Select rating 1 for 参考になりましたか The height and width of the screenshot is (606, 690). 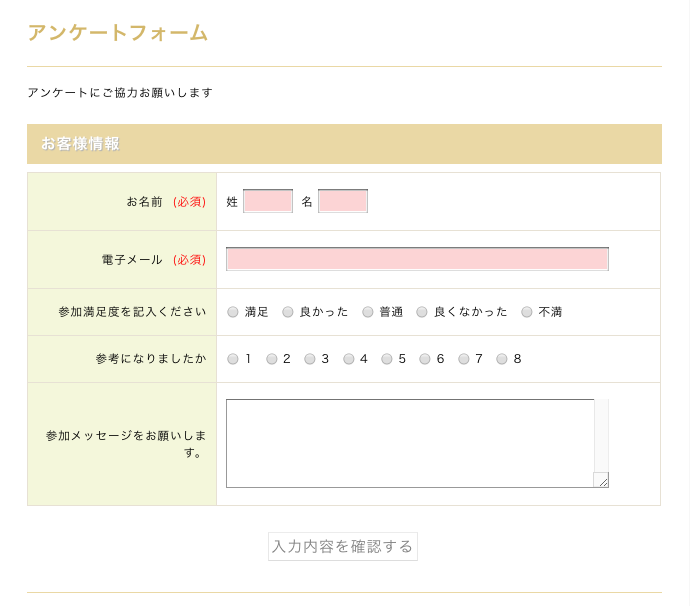[233, 359]
